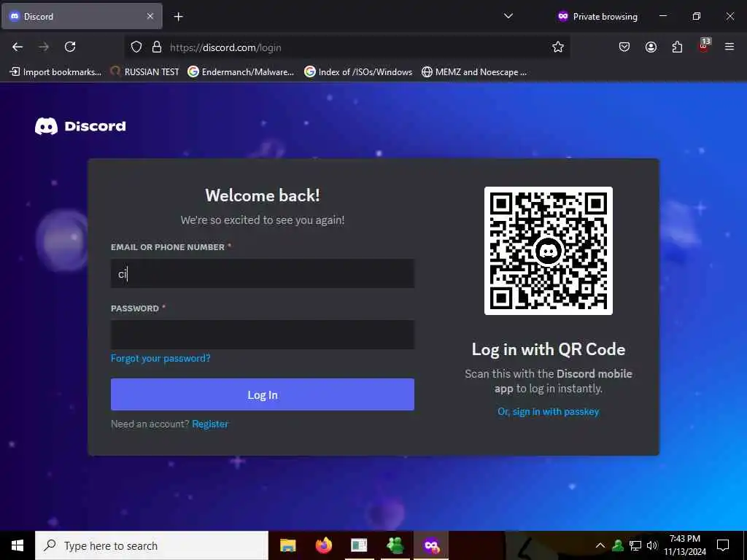Open the Firefox account icon

coord(651,47)
